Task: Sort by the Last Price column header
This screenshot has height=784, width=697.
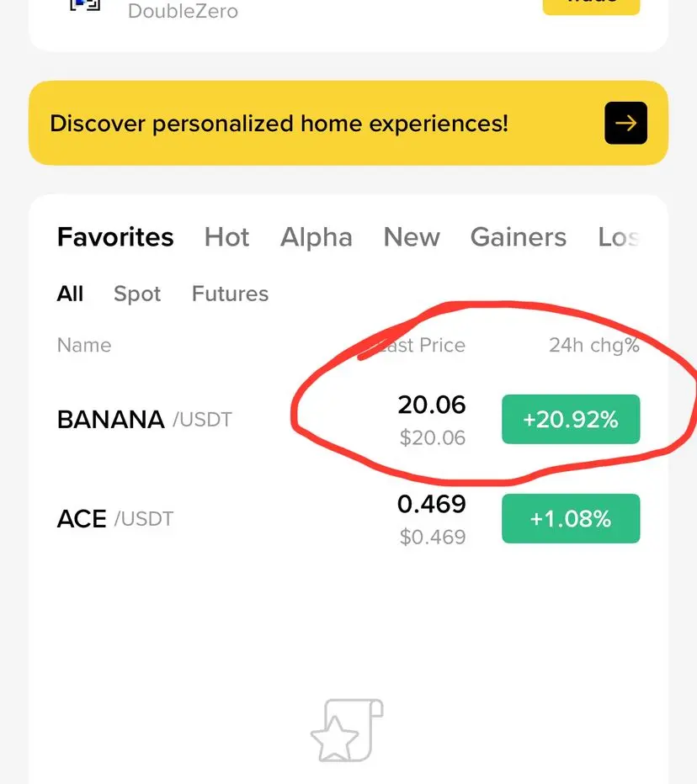Action: click(420, 345)
